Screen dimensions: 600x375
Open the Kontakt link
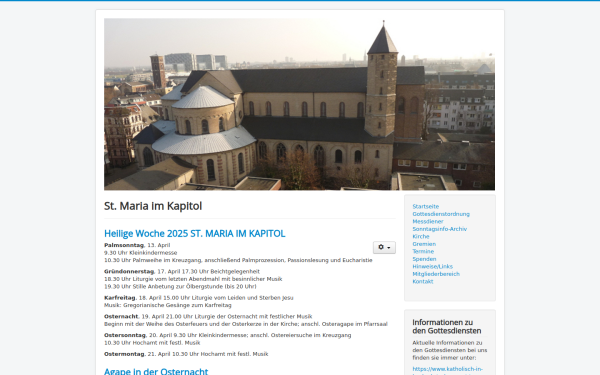pyautogui.click(x=423, y=282)
